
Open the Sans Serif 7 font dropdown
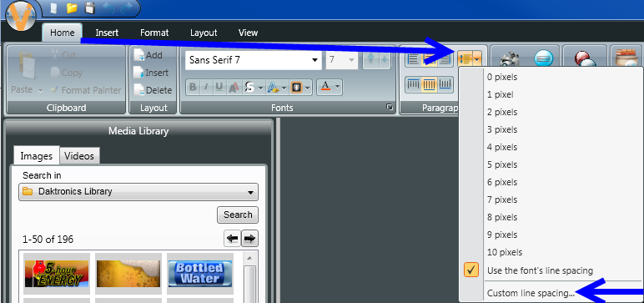pos(315,60)
